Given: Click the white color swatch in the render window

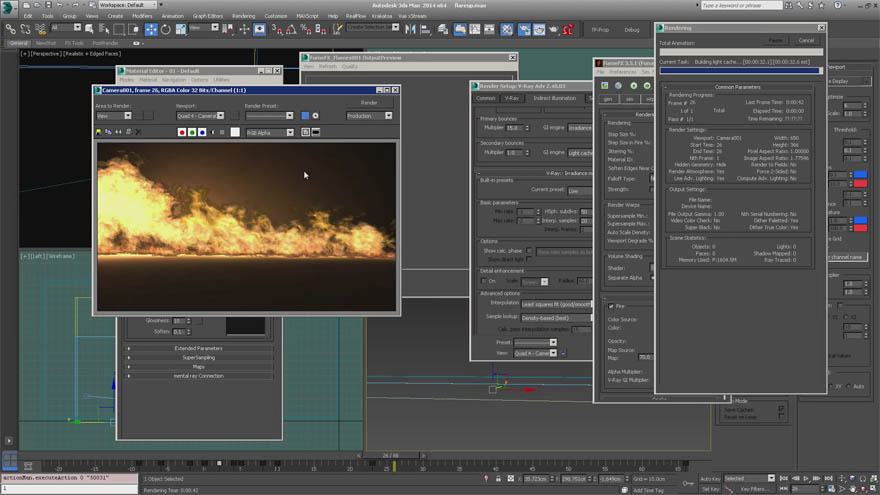Looking at the screenshot, I should click(x=235, y=132).
